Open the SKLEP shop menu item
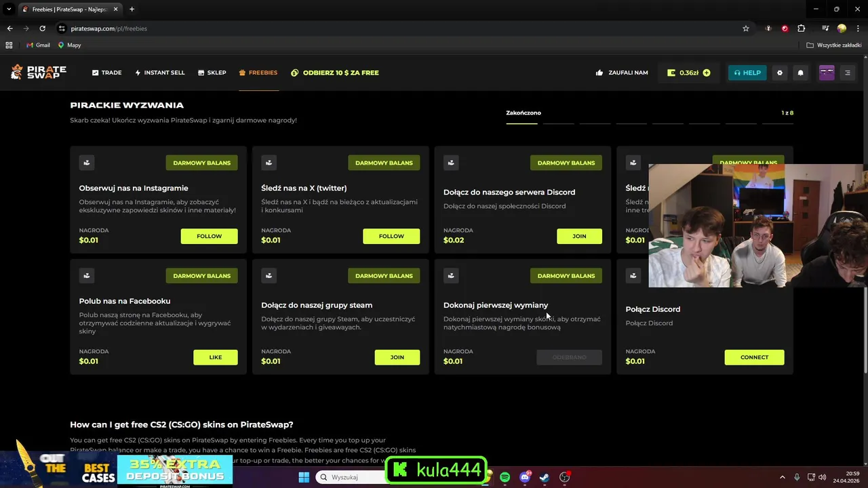The width and height of the screenshot is (868, 488). pos(212,73)
